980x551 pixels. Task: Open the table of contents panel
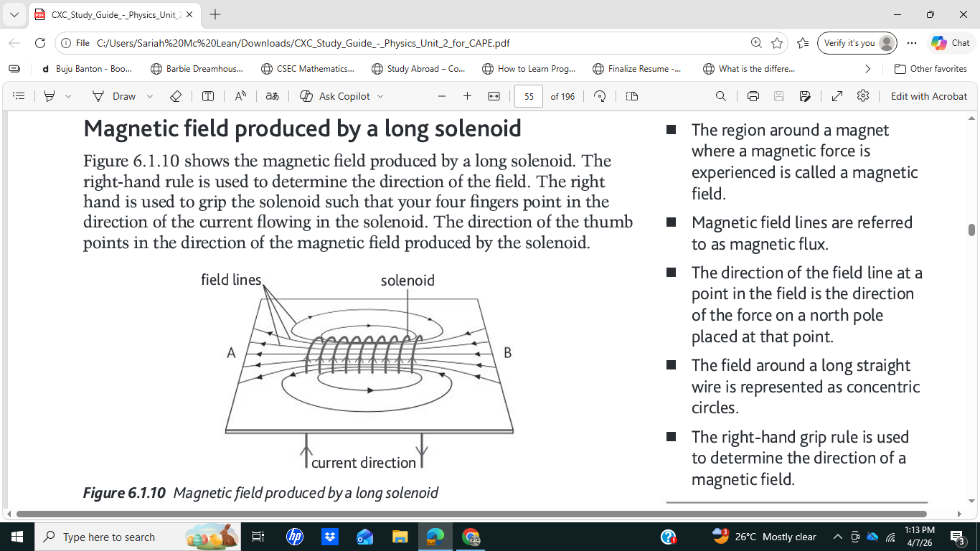coord(19,96)
